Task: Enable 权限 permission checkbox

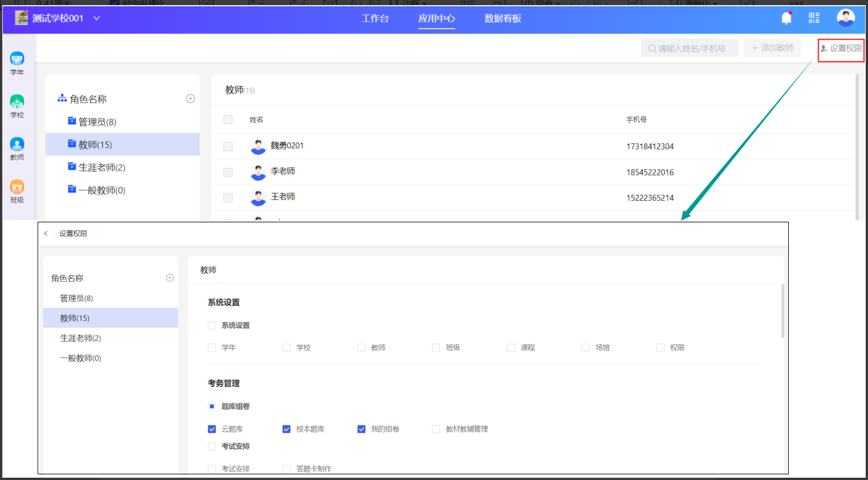Action: coord(661,348)
